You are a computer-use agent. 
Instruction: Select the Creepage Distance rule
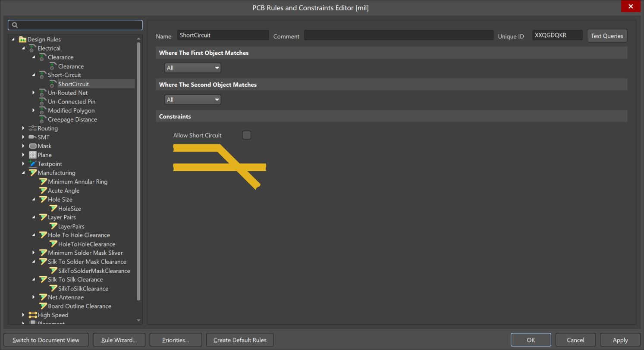pos(72,119)
